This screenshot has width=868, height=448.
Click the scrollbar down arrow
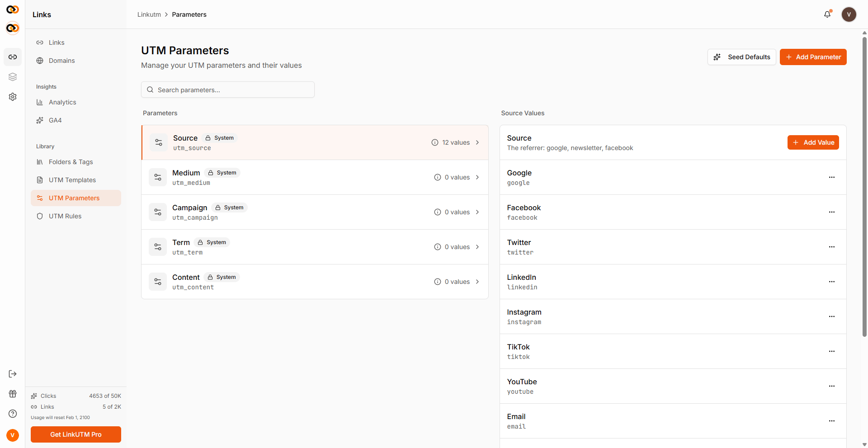pos(864,444)
